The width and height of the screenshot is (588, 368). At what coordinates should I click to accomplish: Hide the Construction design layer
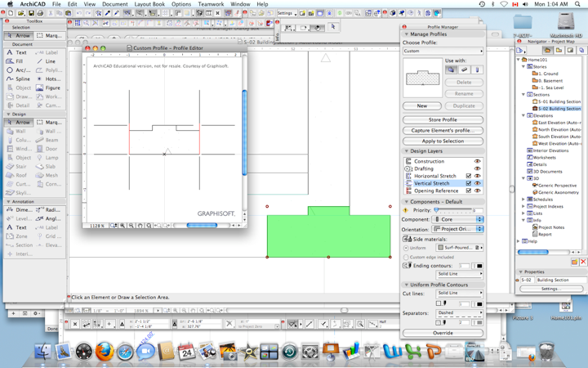pos(478,161)
